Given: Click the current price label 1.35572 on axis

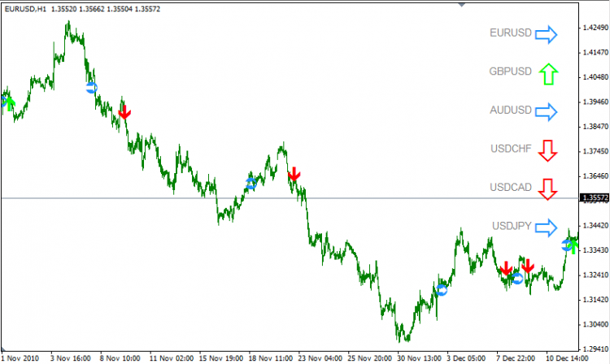Looking at the screenshot, I should (594, 197).
